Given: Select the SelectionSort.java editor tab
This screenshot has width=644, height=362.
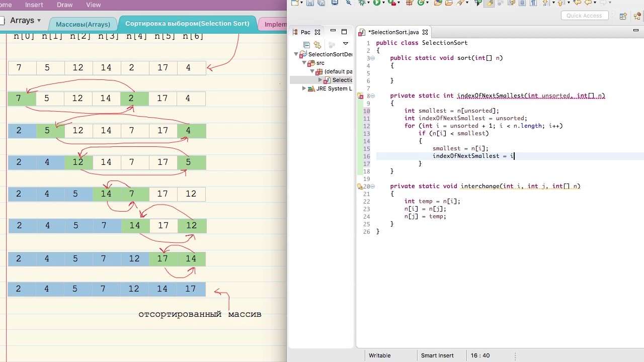Looking at the screenshot, I should click(x=393, y=32).
